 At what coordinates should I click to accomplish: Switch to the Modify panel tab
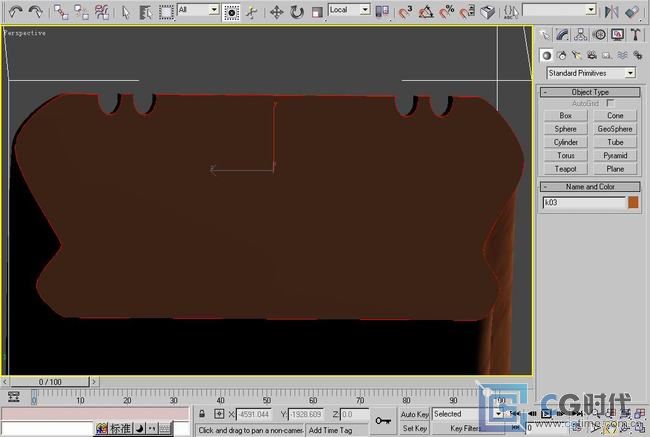[x=563, y=35]
